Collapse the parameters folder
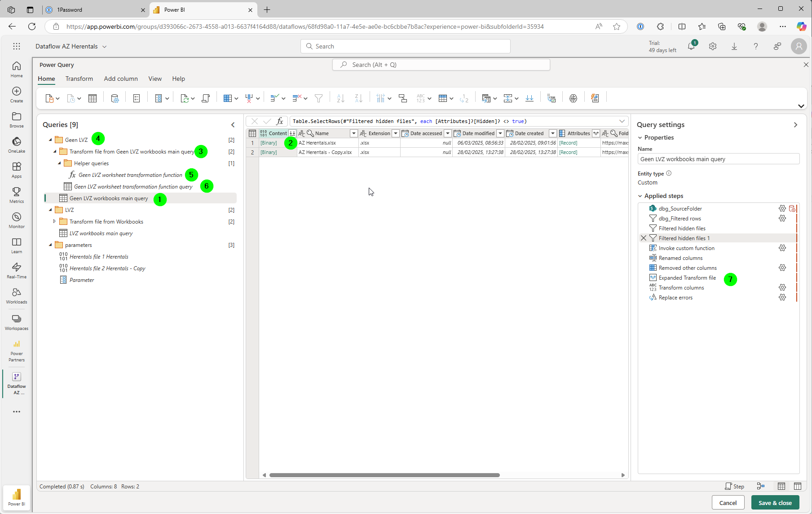Screen dimensions: 812x514 (x=50, y=245)
